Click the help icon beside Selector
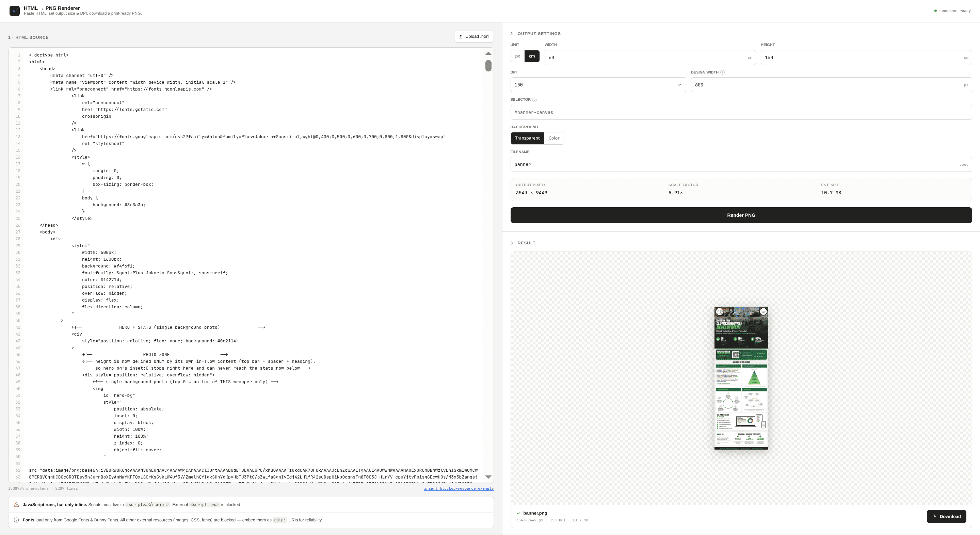 click(x=534, y=100)
